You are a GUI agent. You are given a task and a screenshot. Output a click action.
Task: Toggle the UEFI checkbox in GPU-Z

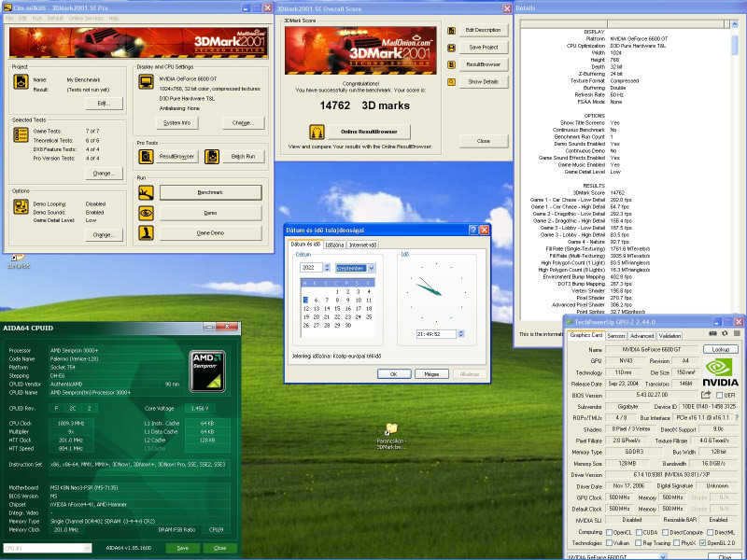click(720, 395)
